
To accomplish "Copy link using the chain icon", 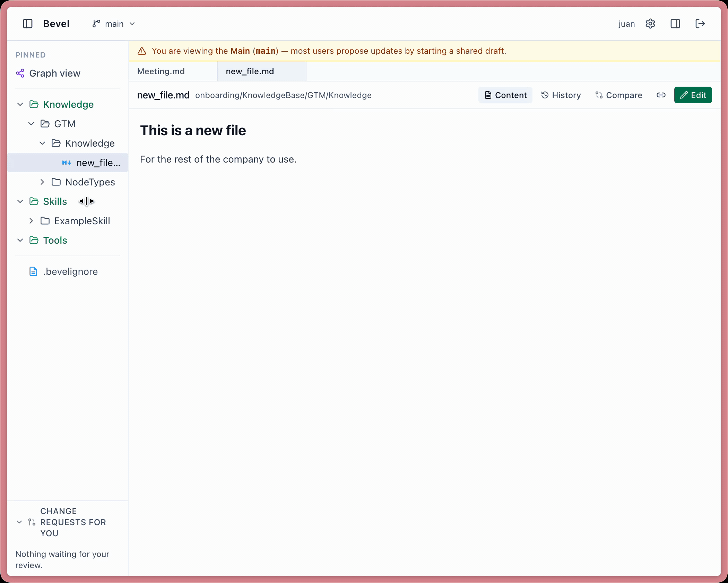I will click(661, 95).
